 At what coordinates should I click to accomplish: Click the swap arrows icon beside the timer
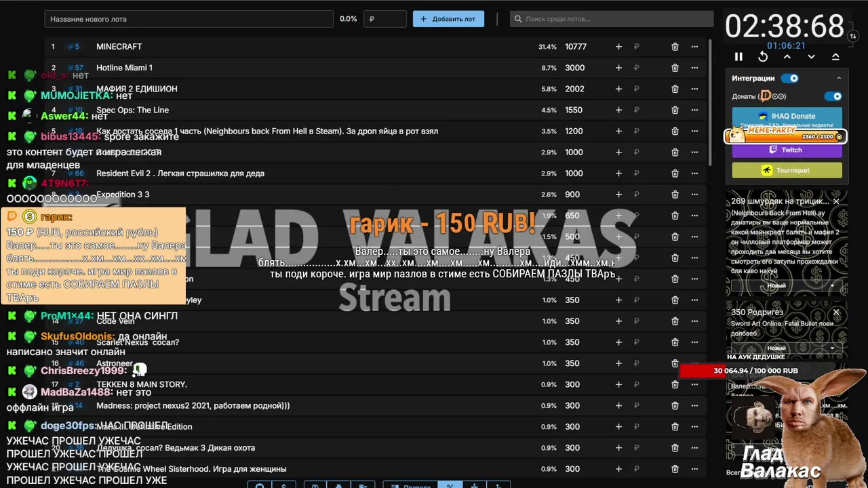pos(853,35)
